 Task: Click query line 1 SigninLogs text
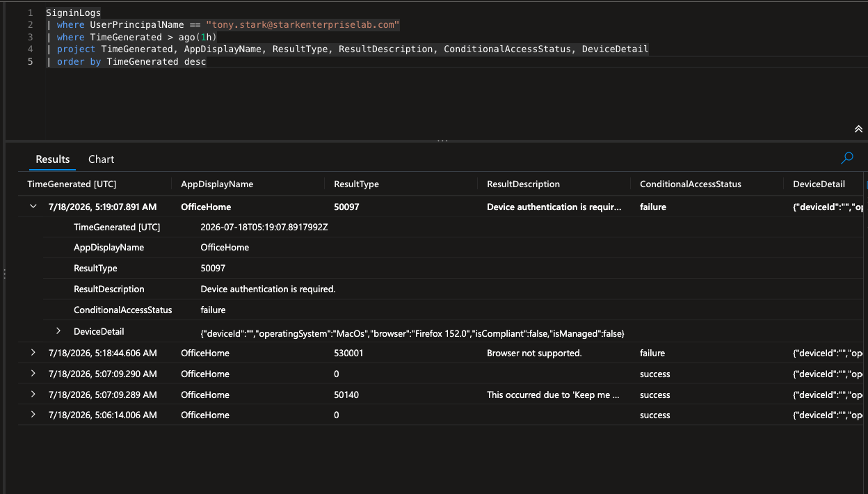click(x=73, y=13)
